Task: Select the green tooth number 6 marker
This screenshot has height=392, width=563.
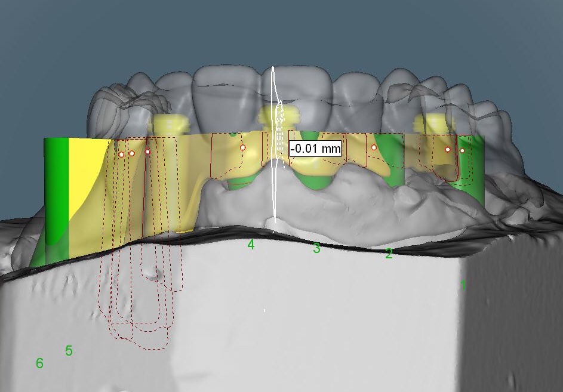Action: (40, 363)
